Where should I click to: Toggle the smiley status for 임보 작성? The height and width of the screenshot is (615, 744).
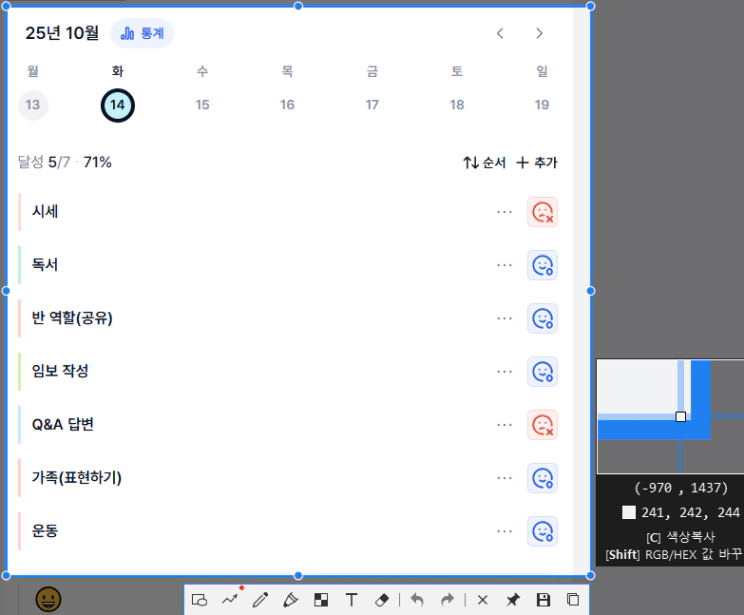point(542,372)
